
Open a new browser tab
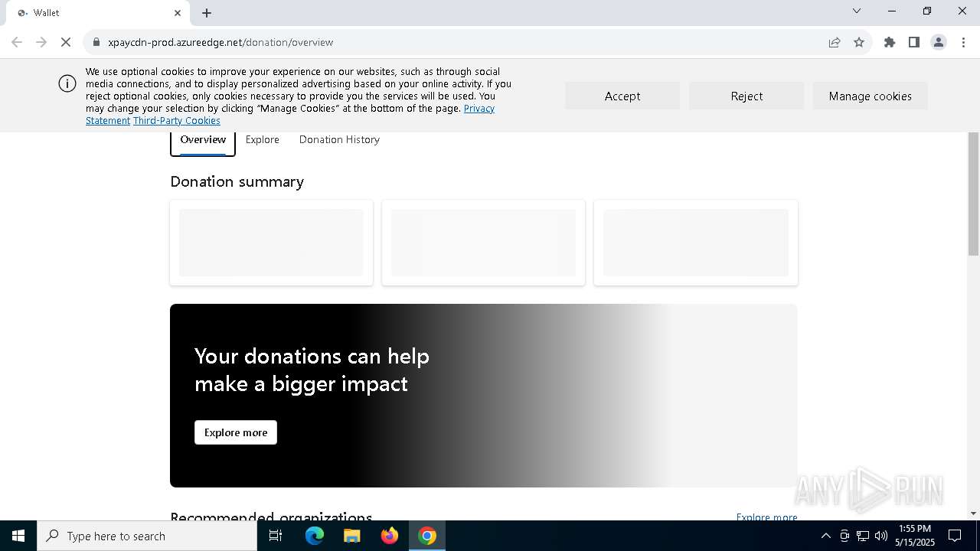pyautogui.click(x=207, y=13)
